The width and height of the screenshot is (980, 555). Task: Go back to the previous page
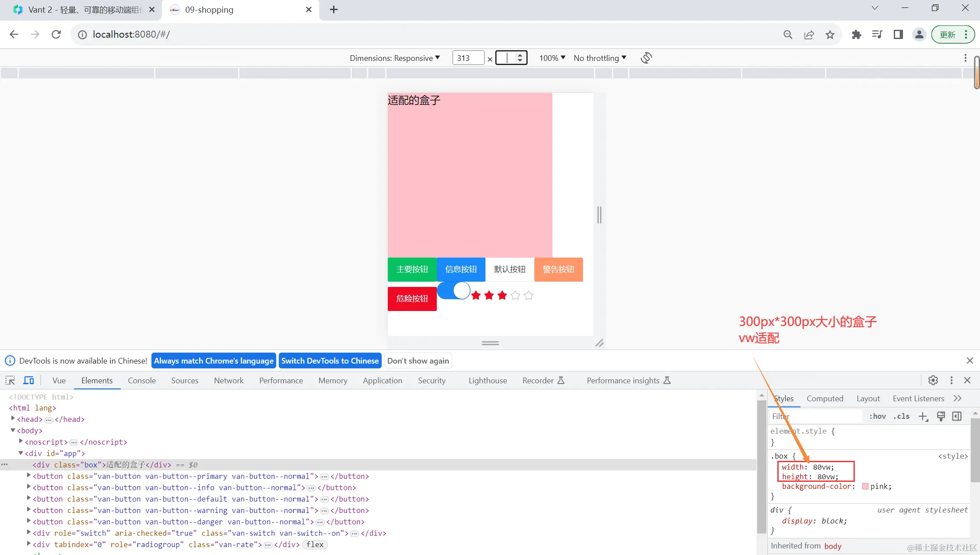[x=14, y=35]
